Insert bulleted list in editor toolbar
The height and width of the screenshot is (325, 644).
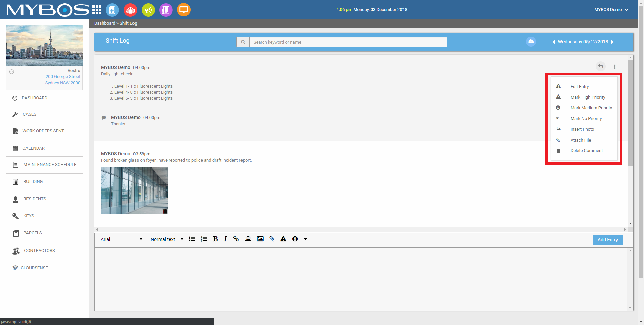tap(192, 239)
